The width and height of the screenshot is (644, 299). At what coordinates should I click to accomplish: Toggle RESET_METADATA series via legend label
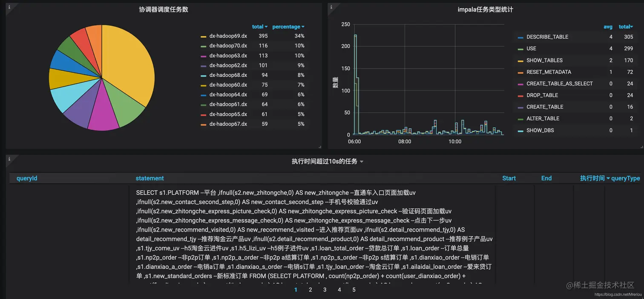[x=549, y=72]
